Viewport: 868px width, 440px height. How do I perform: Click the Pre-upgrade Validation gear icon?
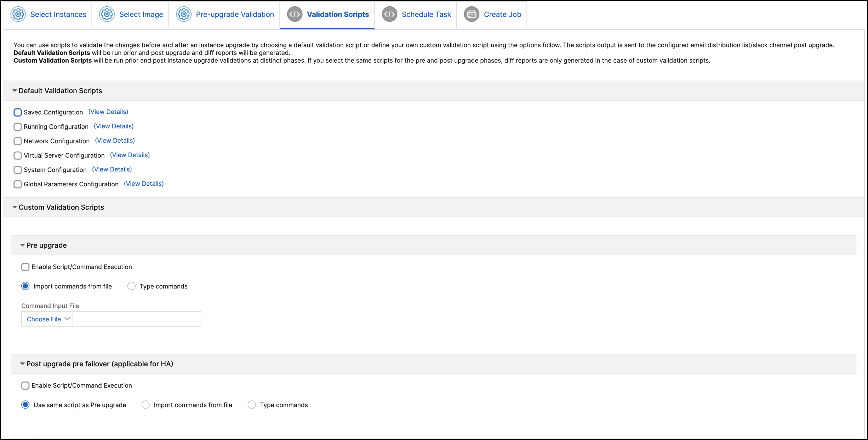pyautogui.click(x=183, y=14)
